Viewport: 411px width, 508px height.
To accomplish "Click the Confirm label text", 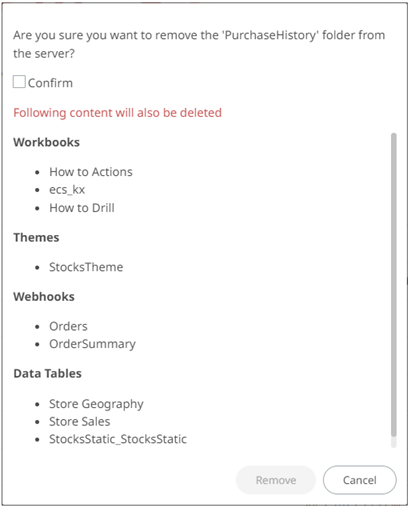I will (50, 83).
